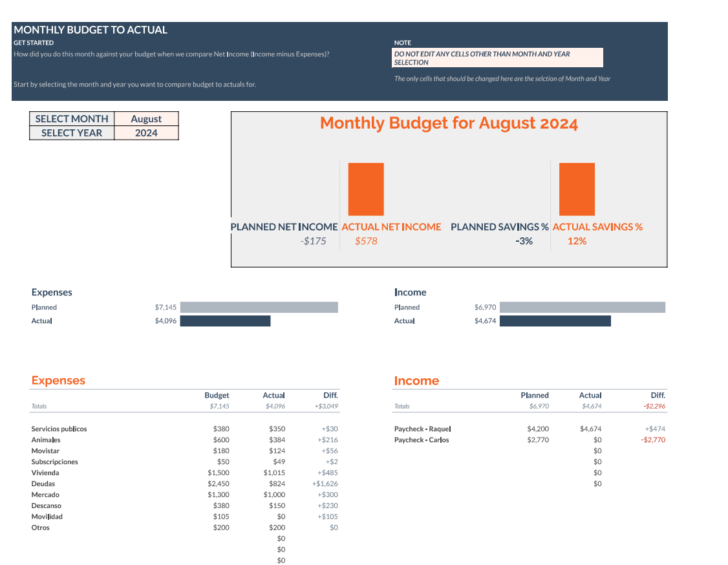728x565 pixels.
Task: Select the income totals difference -$2,296
Action: click(654, 406)
